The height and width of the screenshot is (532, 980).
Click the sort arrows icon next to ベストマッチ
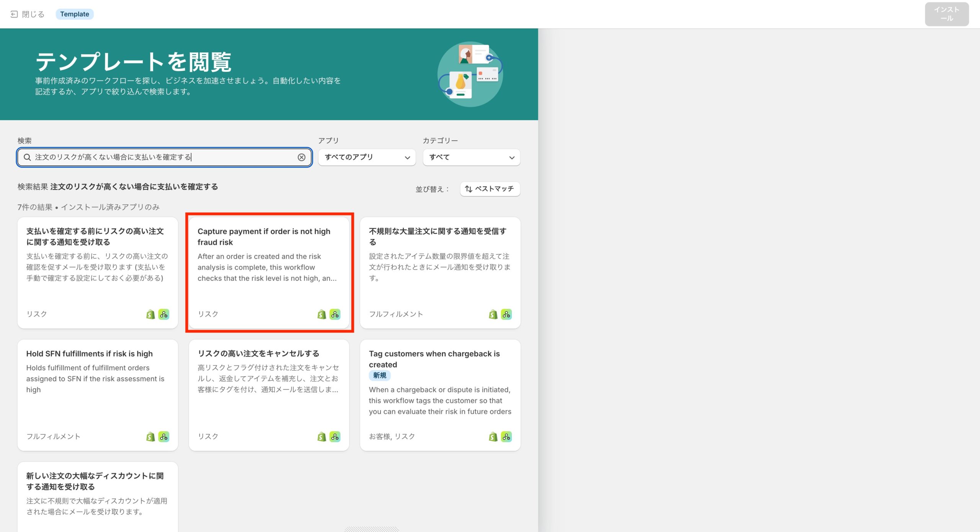click(469, 189)
